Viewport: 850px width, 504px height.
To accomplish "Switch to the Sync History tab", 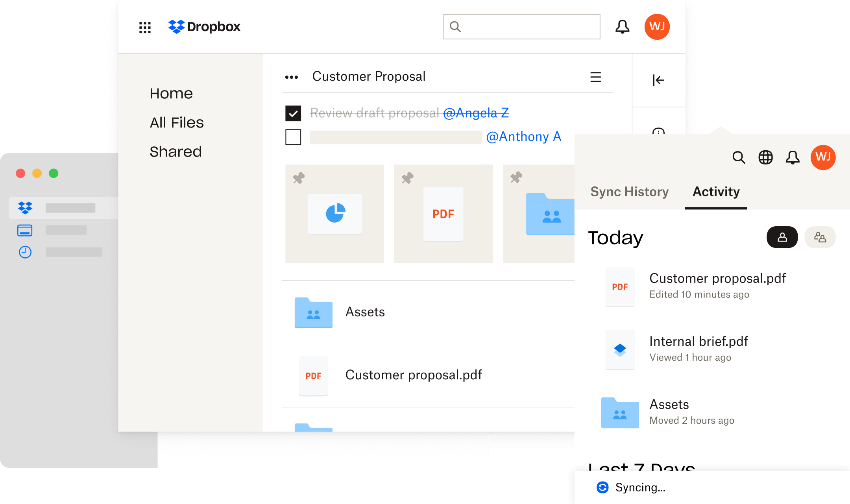I will [x=630, y=192].
